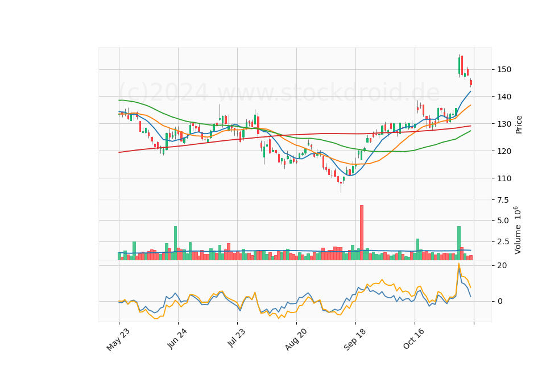This screenshot has width=546, height=392.
Task: Select the 130 price tick label
Action: [x=504, y=124]
